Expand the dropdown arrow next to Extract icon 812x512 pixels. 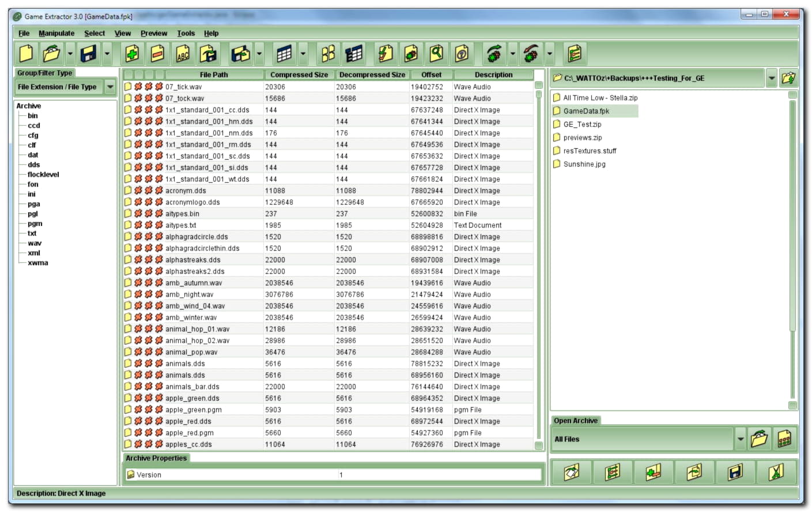(x=259, y=54)
